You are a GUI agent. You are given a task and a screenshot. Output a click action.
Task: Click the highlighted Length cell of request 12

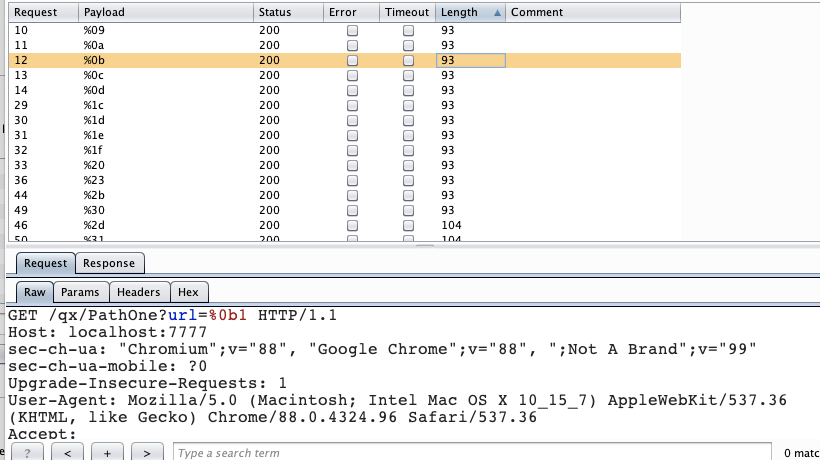click(471, 61)
